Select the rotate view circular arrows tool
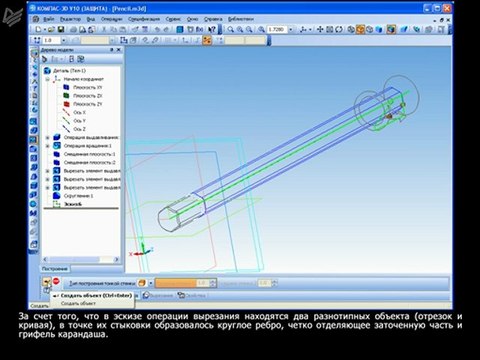Viewport: 480px width, 360px height. coord(339,30)
